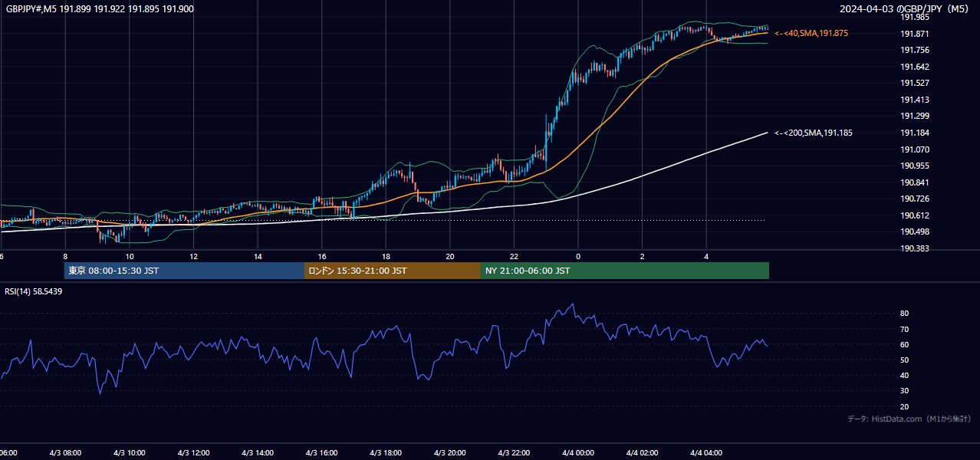980x460 pixels.
Task: Click the ロンドン 15:30-21:00 JST session bar
Action: [393, 271]
